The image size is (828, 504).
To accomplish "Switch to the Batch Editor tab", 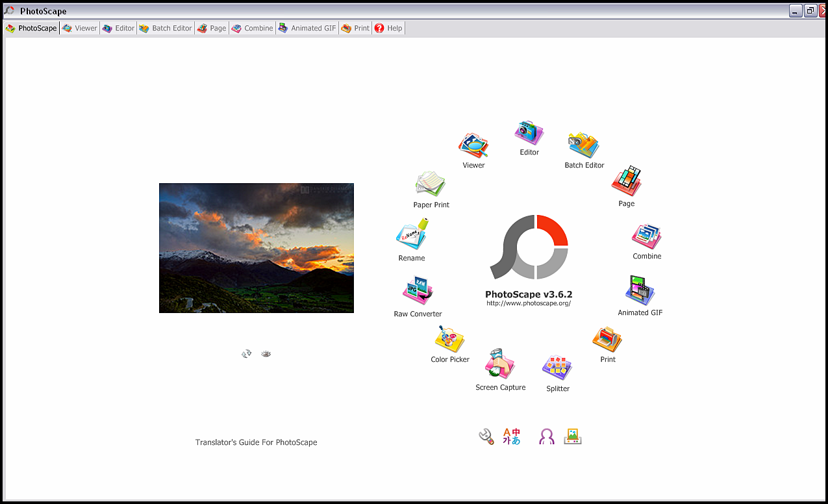I will [166, 29].
